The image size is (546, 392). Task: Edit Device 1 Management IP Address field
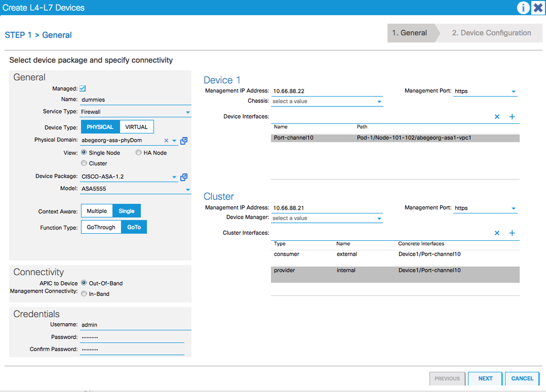point(327,91)
